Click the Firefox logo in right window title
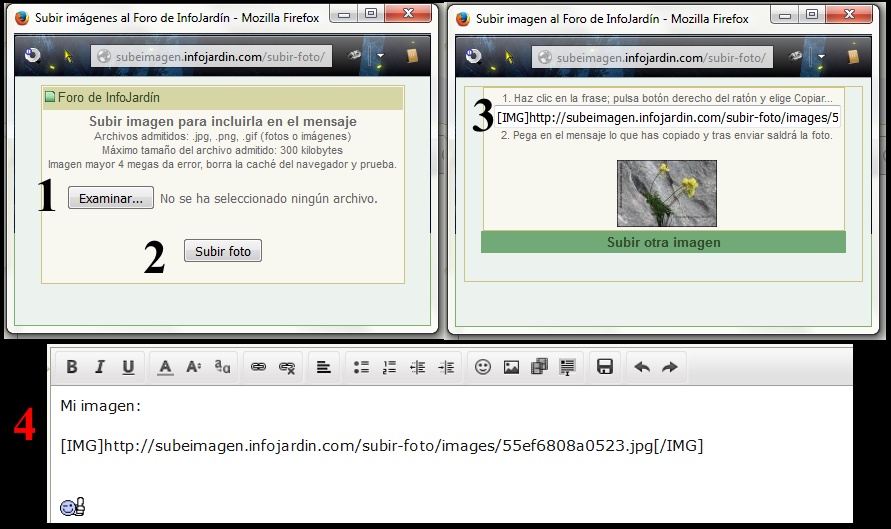891x529 pixels. point(463,19)
